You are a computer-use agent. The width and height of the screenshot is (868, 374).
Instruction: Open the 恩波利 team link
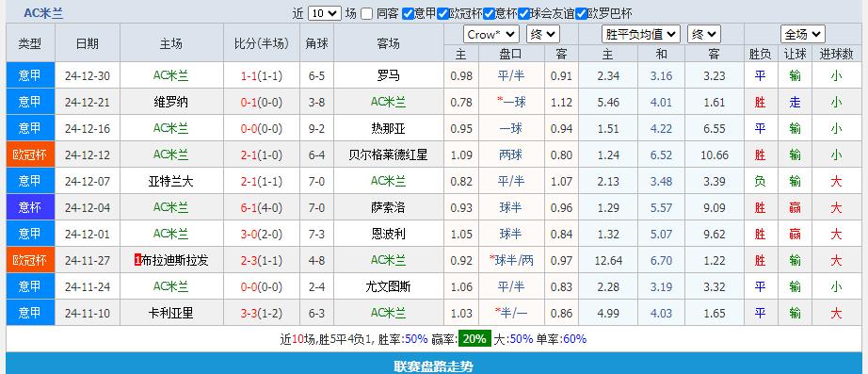pos(389,234)
